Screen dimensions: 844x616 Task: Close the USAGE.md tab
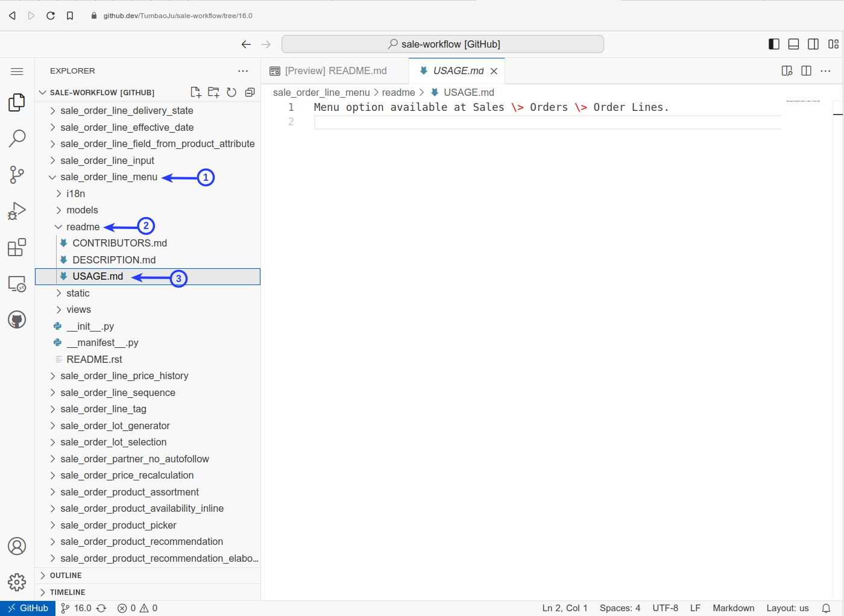(x=494, y=71)
